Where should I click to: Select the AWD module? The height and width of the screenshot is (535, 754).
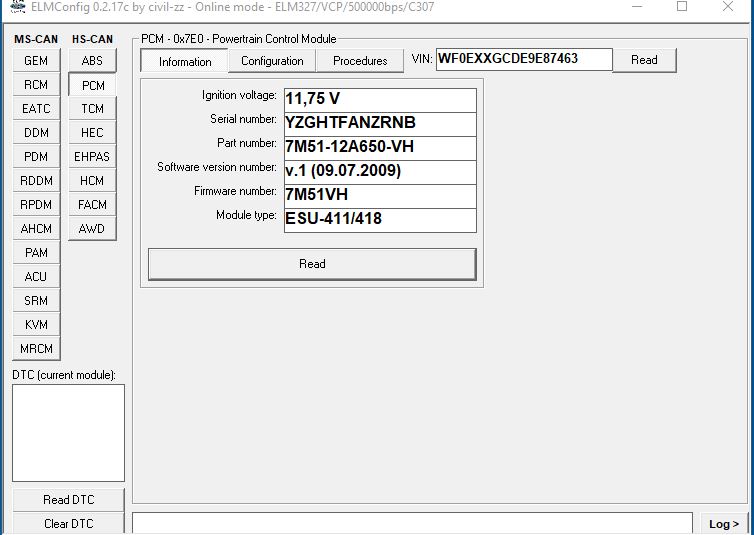[92, 229]
